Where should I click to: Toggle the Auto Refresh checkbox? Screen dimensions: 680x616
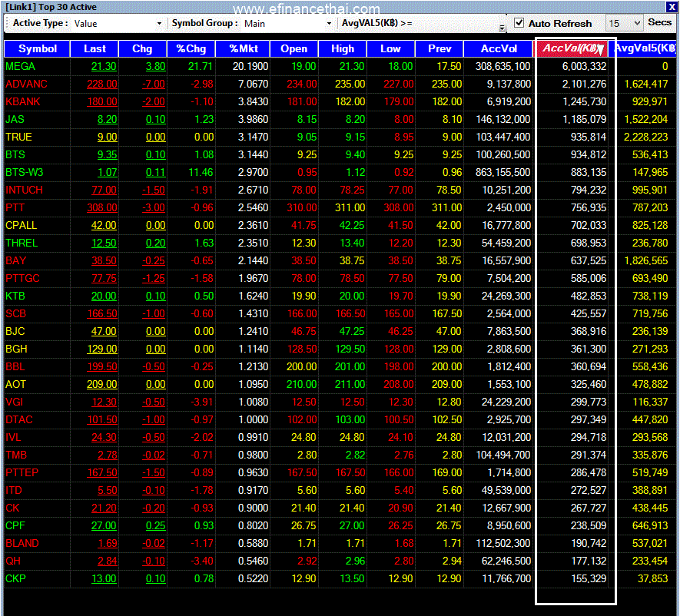pyautogui.click(x=519, y=23)
